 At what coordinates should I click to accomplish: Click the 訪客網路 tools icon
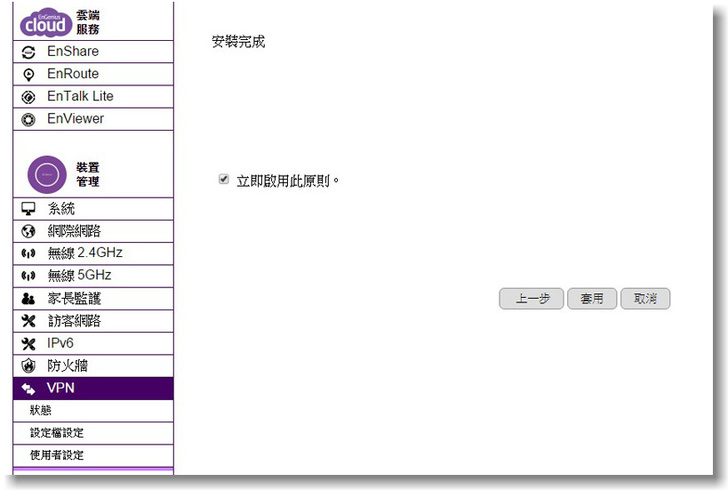pyautogui.click(x=28, y=320)
